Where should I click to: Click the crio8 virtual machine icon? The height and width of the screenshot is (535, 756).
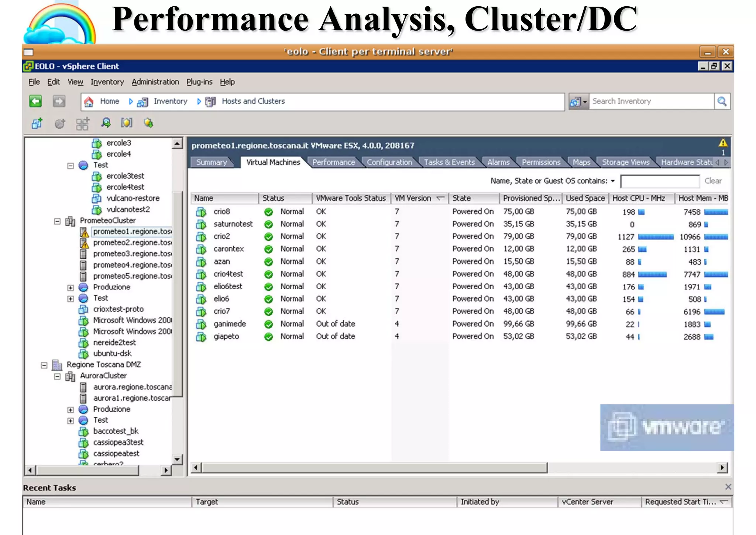click(x=201, y=212)
